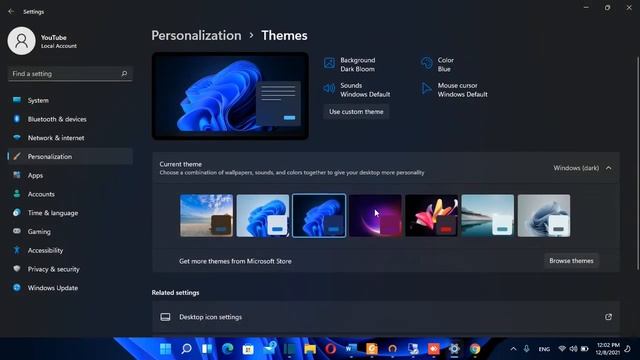Select the Windows light bloom theme
640x360 pixels.
pyautogui.click(x=263, y=216)
